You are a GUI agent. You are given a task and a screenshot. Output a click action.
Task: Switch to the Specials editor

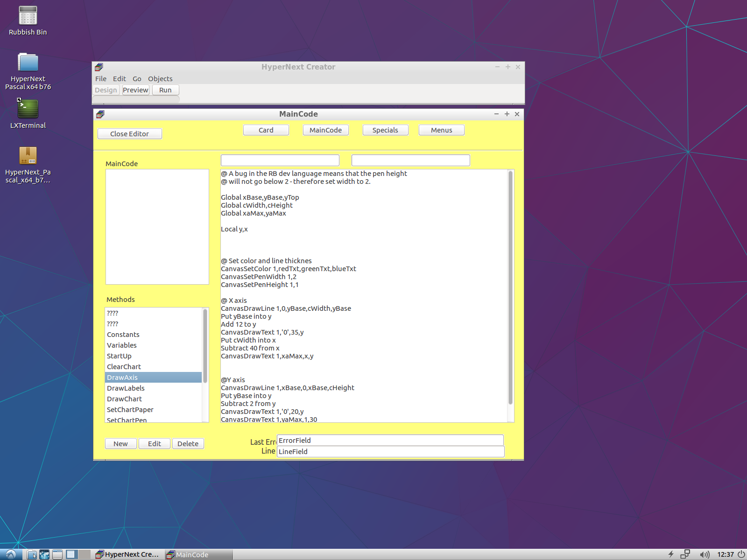coord(385,130)
